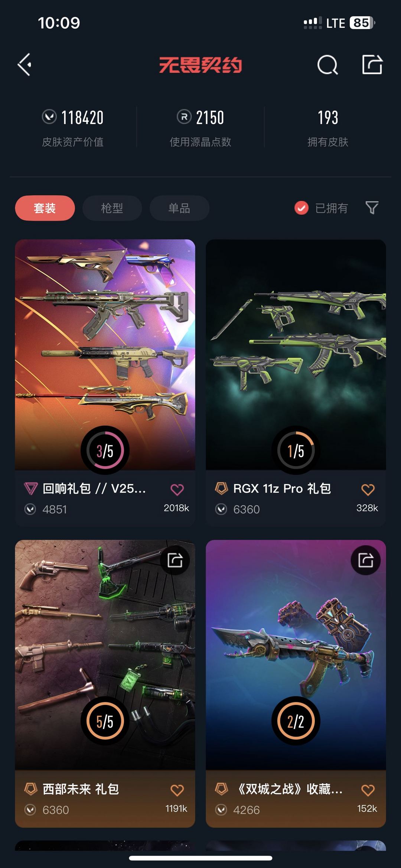The image size is (401, 868).
Task: Tap the 2150 使用源晶点数 stat
Action: (200, 128)
